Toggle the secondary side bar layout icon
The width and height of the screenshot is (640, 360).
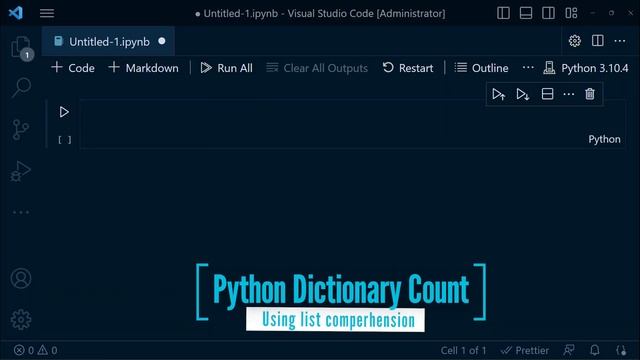click(x=548, y=13)
